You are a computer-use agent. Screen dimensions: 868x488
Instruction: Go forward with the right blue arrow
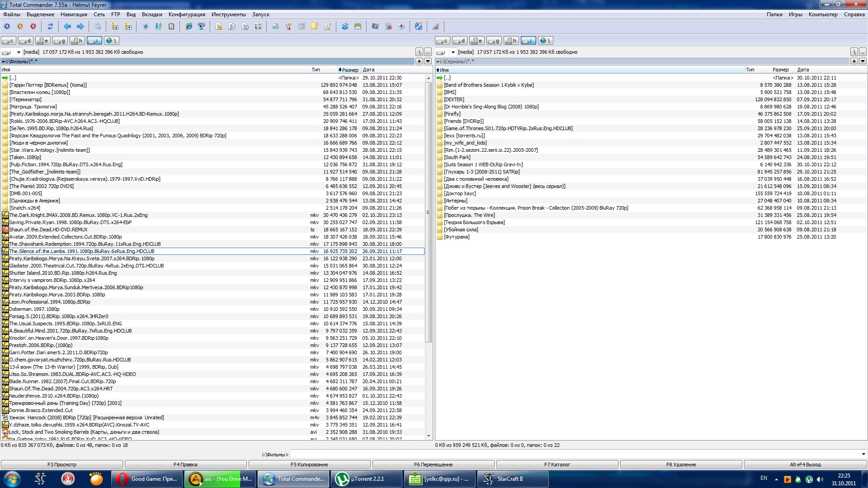tap(80, 27)
